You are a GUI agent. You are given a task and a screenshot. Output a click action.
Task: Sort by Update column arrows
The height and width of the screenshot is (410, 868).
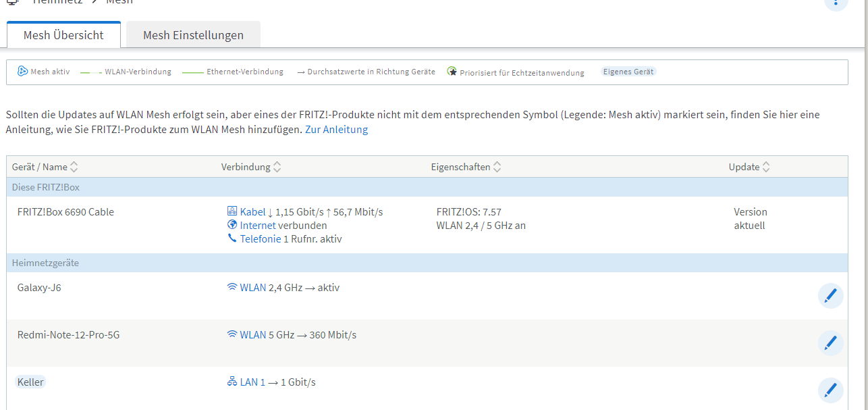[766, 167]
